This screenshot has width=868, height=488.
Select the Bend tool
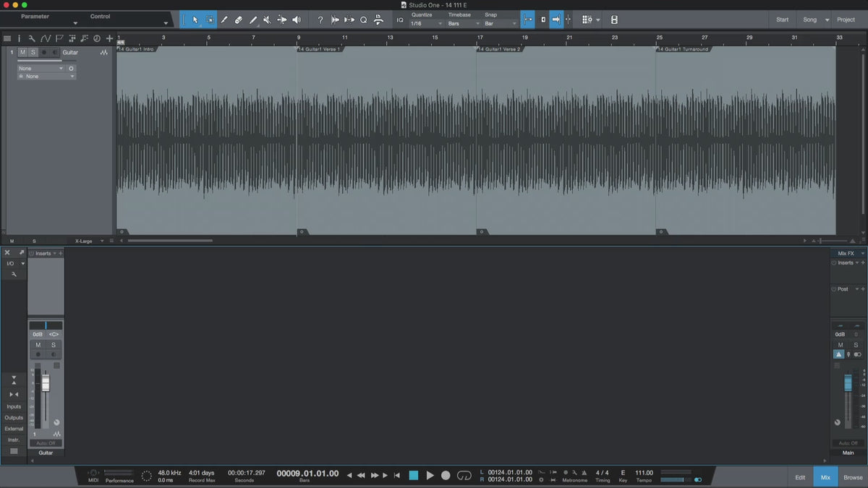[281, 20]
